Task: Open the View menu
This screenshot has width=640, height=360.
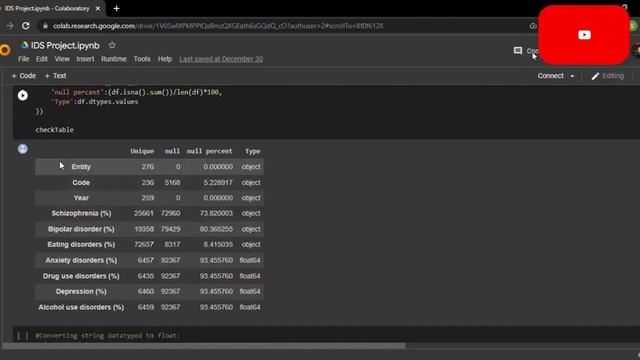Action: [62, 59]
